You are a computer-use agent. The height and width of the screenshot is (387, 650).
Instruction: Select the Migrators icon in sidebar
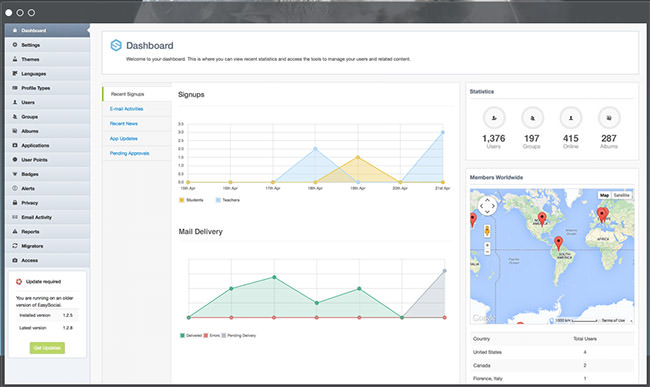(x=15, y=246)
